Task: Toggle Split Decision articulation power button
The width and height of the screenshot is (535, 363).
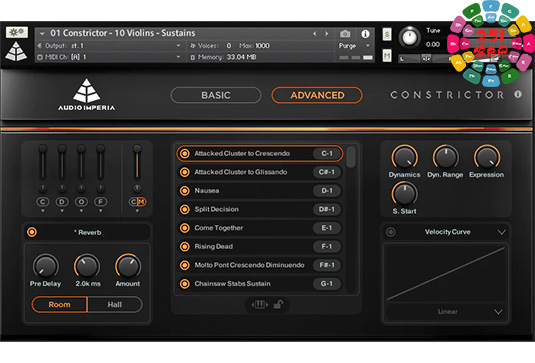Action: (185, 209)
